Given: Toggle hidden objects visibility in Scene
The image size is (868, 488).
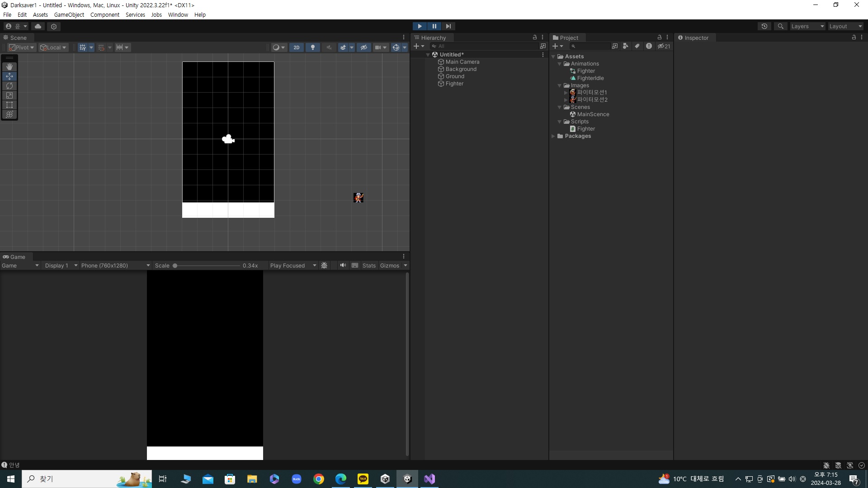Looking at the screenshot, I should tap(364, 47).
